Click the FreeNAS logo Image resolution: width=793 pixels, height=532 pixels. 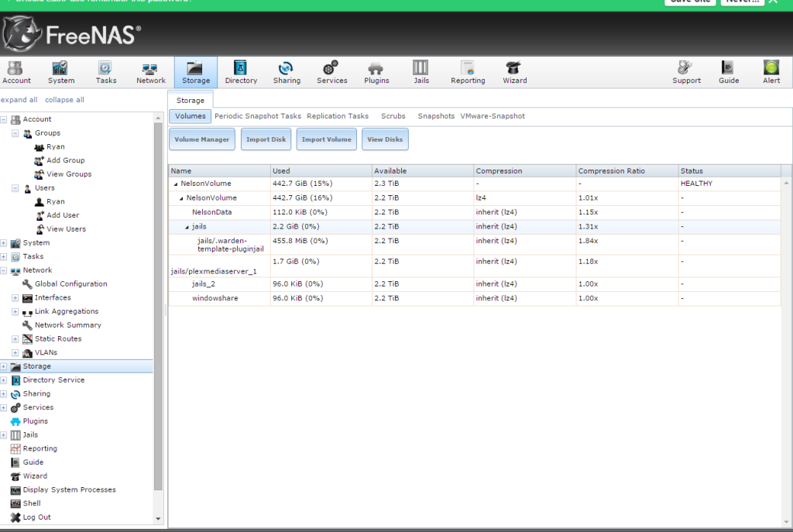tap(71, 34)
